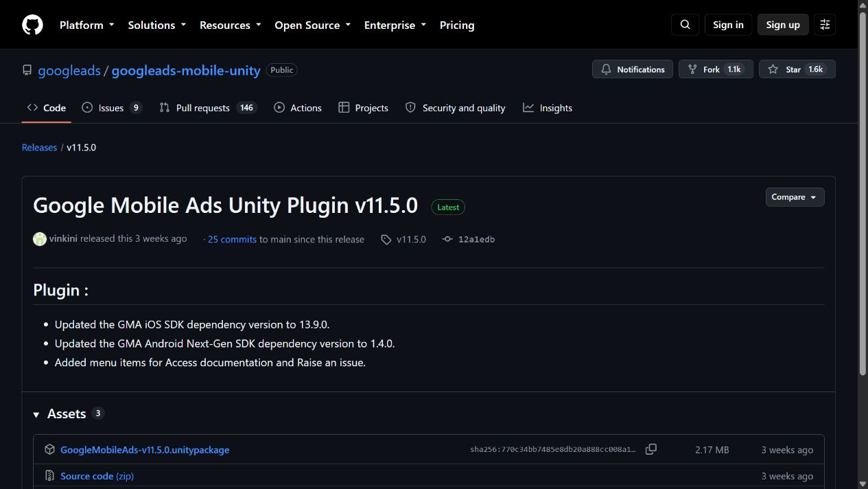Copy the unitypackage sha256 checksum

[651, 449]
